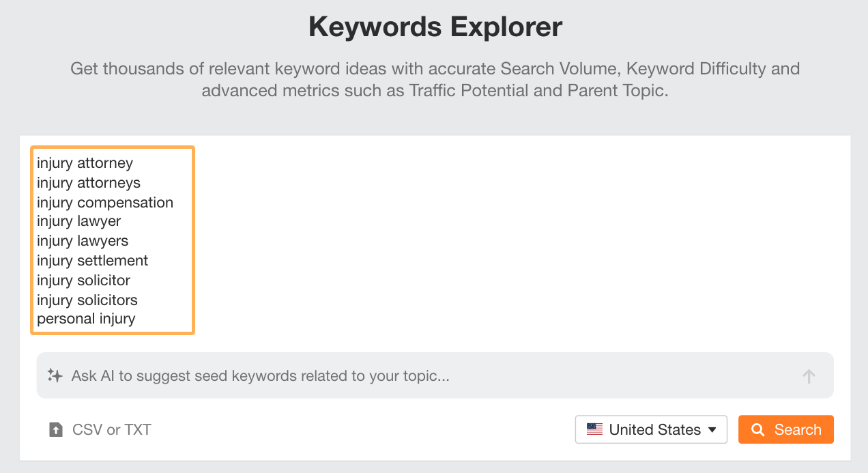Click the country dropdown caret arrow
Screen dimensions: 868x473
[x=712, y=430]
